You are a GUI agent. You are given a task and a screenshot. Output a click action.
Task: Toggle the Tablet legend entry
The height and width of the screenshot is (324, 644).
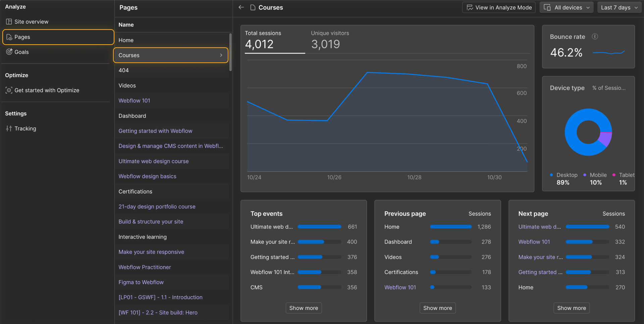coord(623,175)
